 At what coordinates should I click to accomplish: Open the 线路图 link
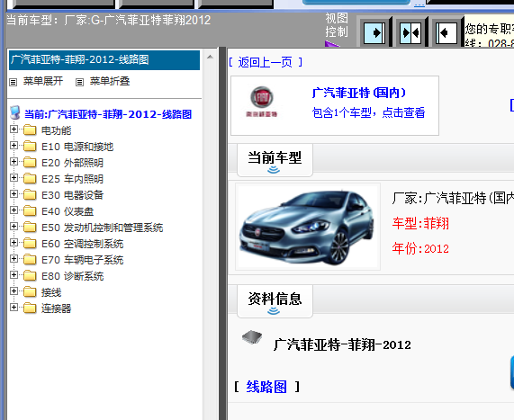[266, 387]
